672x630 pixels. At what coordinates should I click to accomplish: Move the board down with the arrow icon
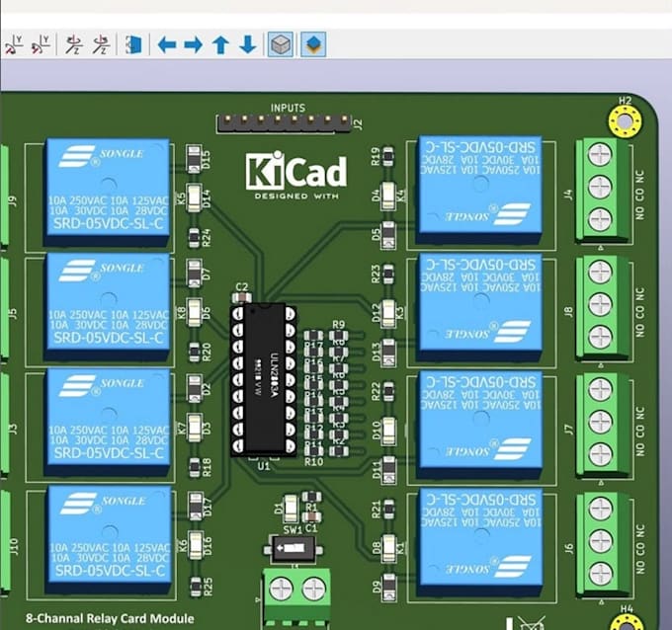point(248,44)
